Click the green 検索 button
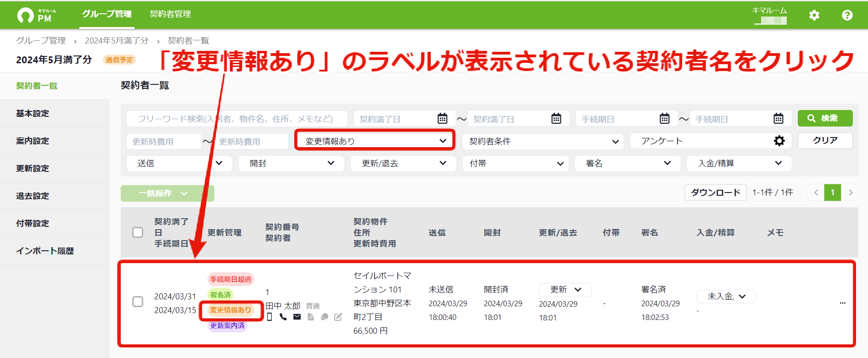 (x=825, y=118)
